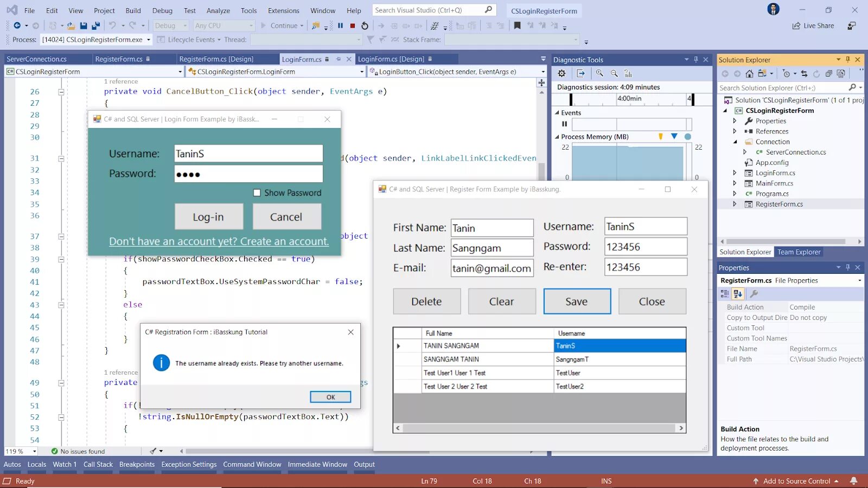This screenshot has width=868, height=488.
Task: Collapse the Process Memory (MB) section
Action: pos(557,137)
